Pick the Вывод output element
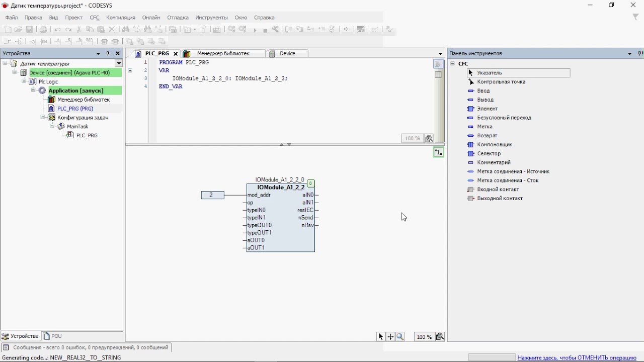The height and width of the screenshot is (362, 644). click(480, 100)
